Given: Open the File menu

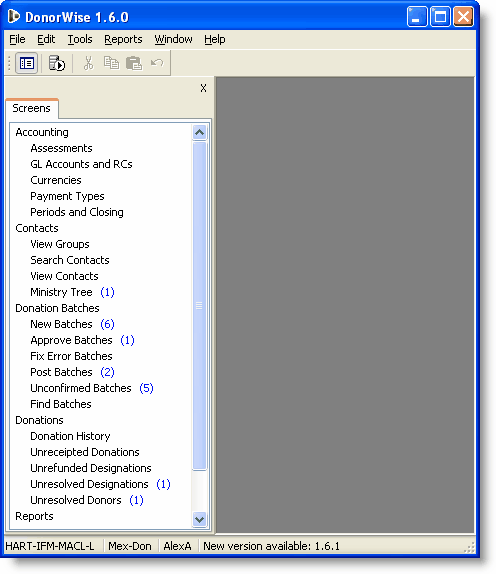Looking at the screenshot, I should point(17,39).
